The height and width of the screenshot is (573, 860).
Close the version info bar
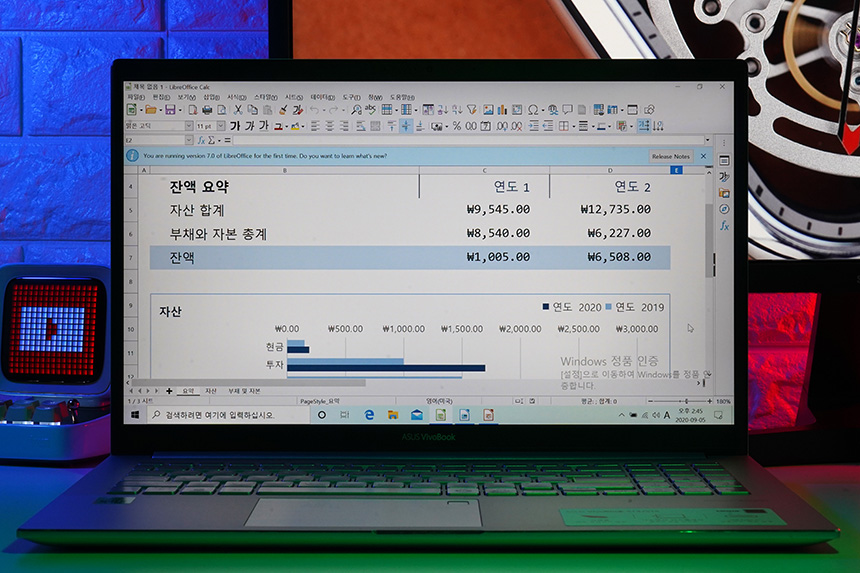point(703,156)
